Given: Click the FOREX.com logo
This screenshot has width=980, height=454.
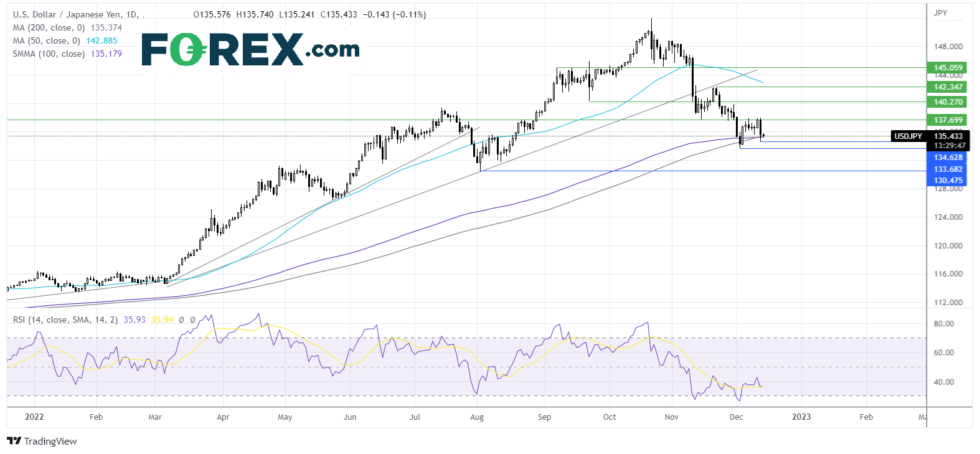Looking at the screenshot, I should pyautogui.click(x=250, y=49).
